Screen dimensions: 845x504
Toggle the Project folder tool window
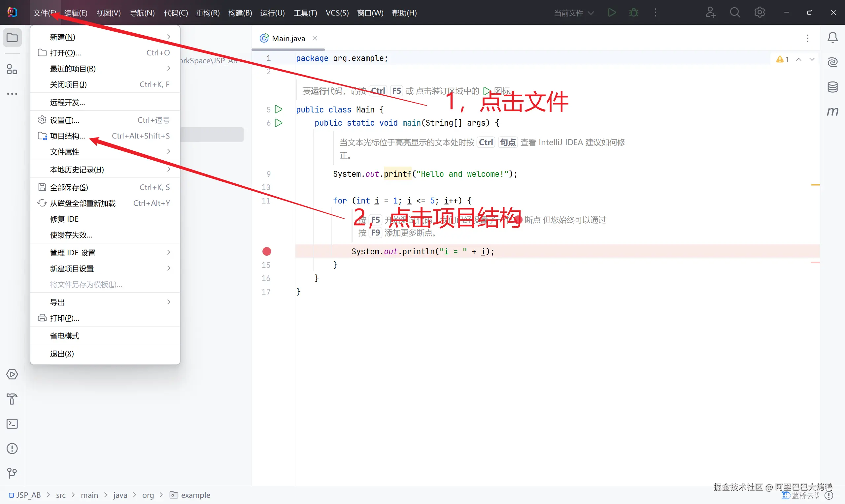tap(12, 38)
